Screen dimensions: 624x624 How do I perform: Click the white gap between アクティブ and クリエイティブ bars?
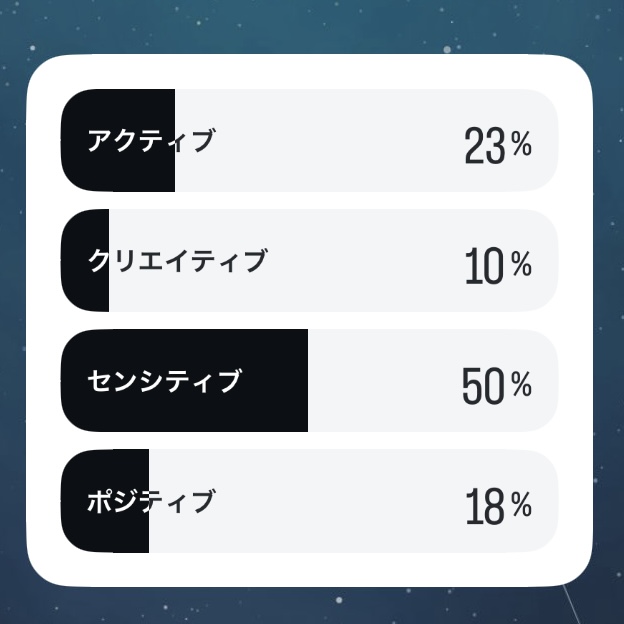click(310, 201)
